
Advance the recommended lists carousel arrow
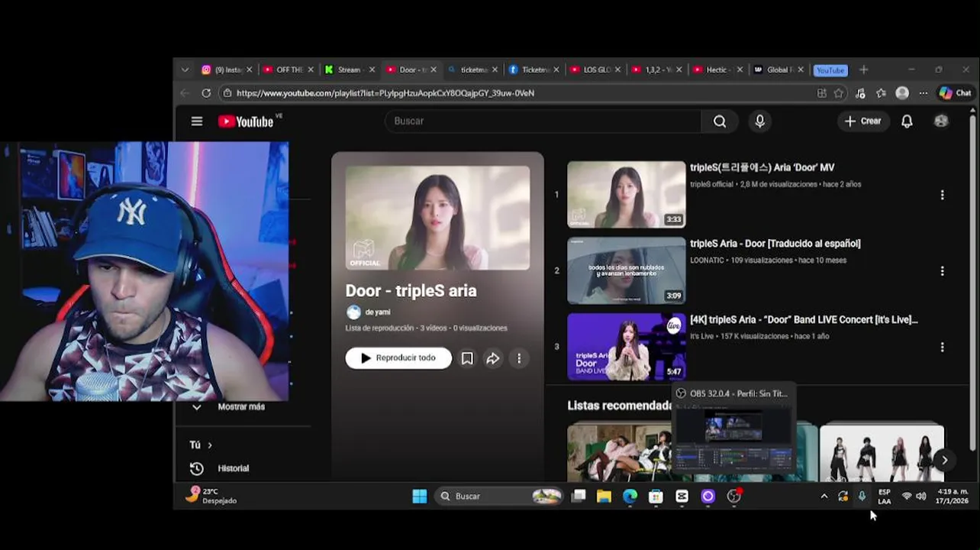[x=944, y=460]
